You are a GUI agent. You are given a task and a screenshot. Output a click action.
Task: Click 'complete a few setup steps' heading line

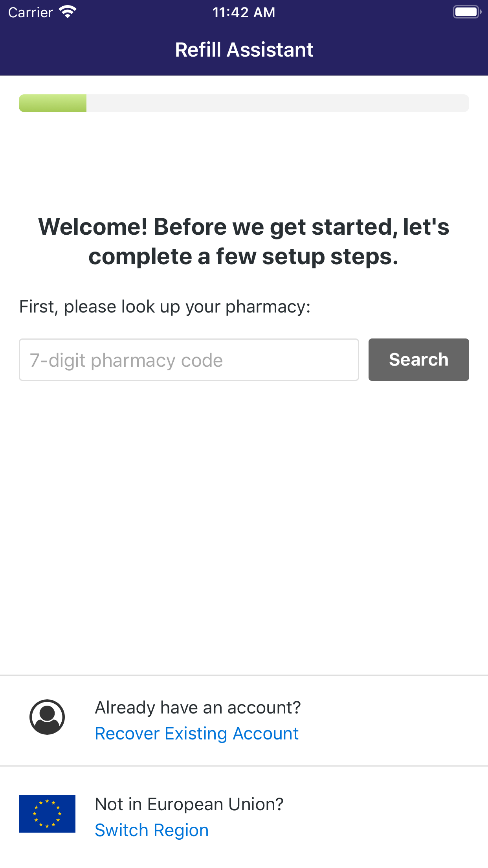click(244, 257)
